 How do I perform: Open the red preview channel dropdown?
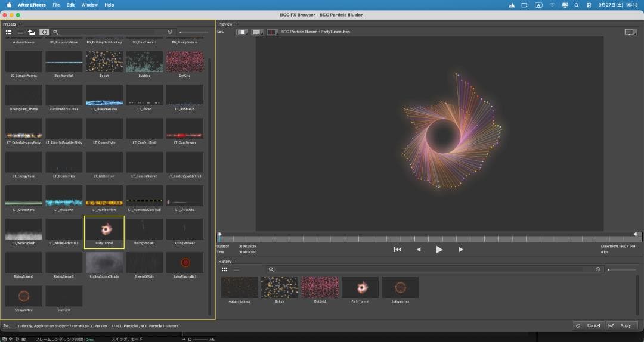[x=272, y=32]
